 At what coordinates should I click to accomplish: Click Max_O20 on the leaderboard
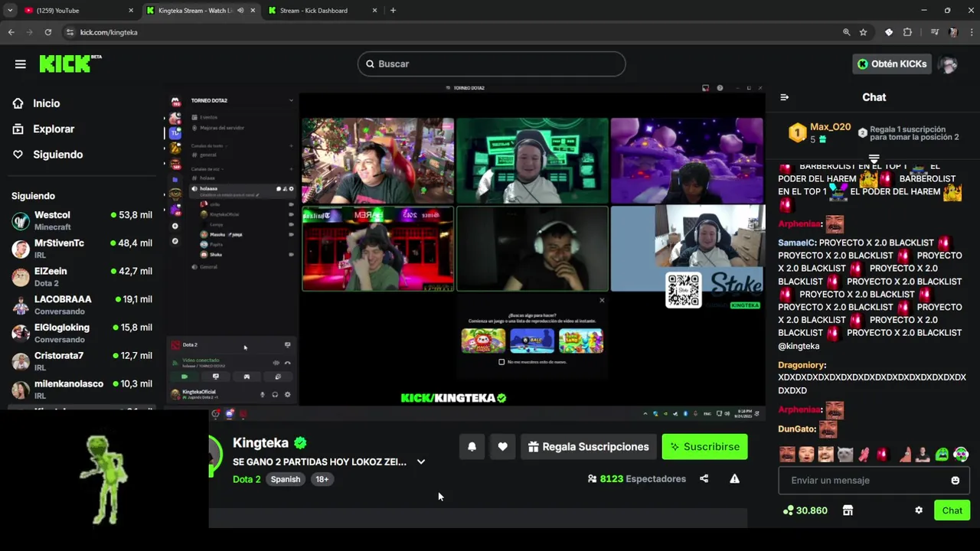(830, 127)
